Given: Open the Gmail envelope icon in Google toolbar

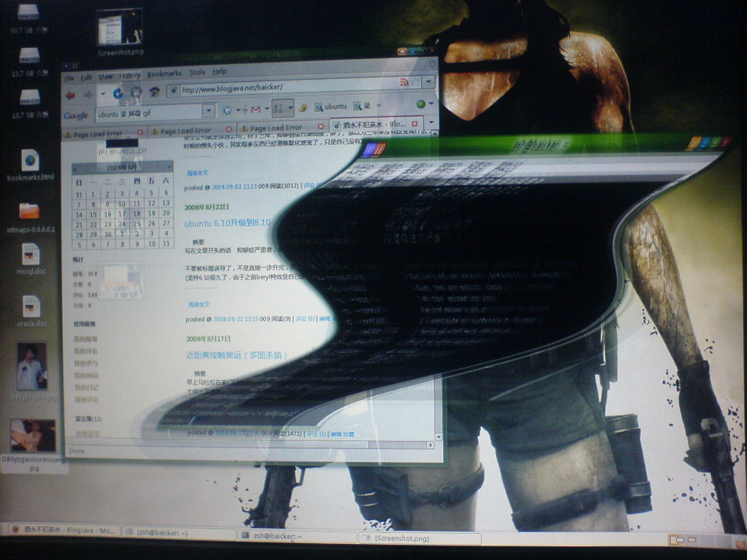Looking at the screenshot, I should tap(256, 110).
